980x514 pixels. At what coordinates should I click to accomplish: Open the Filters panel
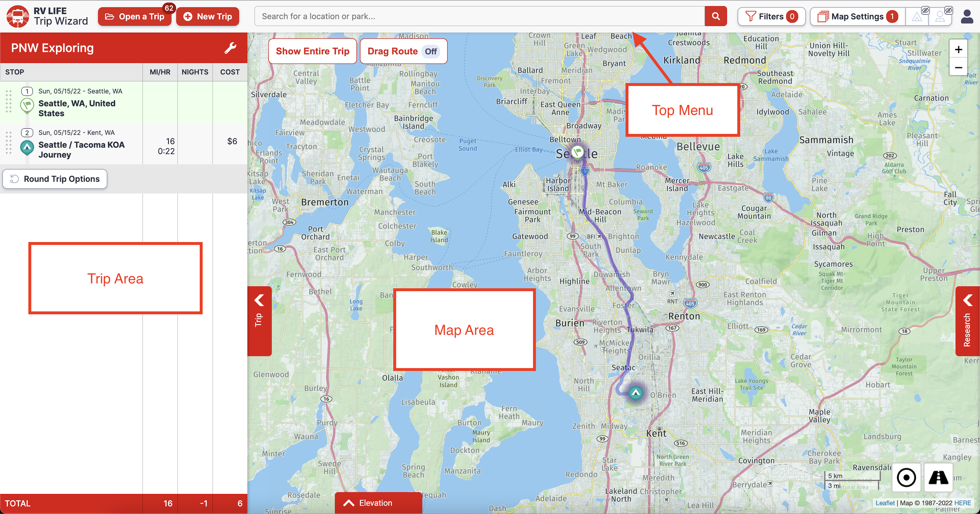tap(771, 16)
